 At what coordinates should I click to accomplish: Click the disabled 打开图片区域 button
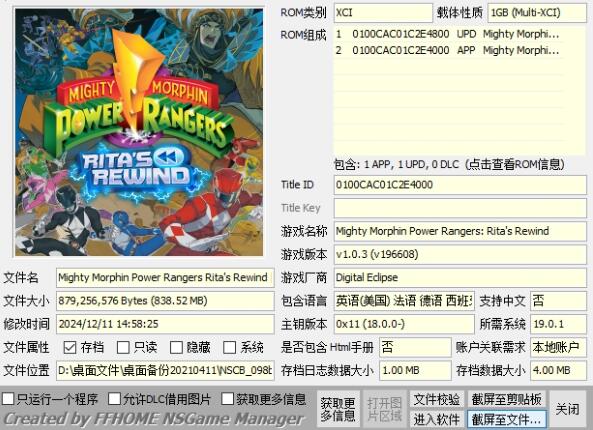coord(384,409)
